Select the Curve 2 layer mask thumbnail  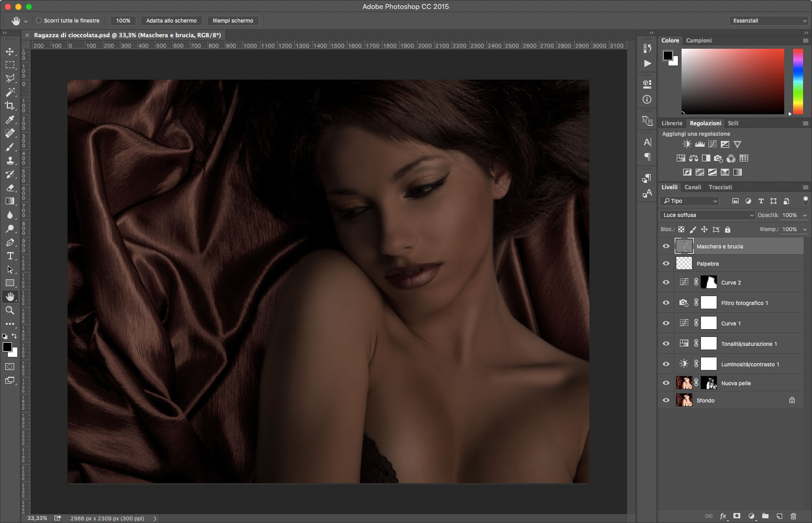[x=709, y=282]
